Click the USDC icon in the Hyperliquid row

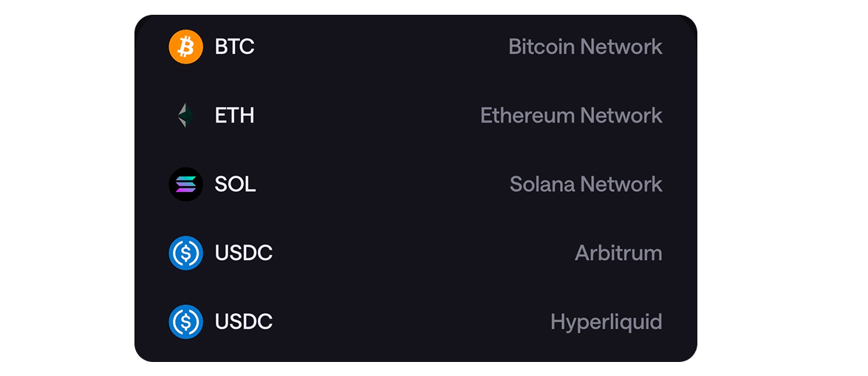(x=185, y=321)
